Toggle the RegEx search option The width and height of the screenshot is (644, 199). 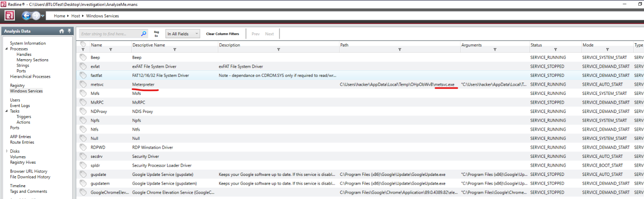[156, 34]
